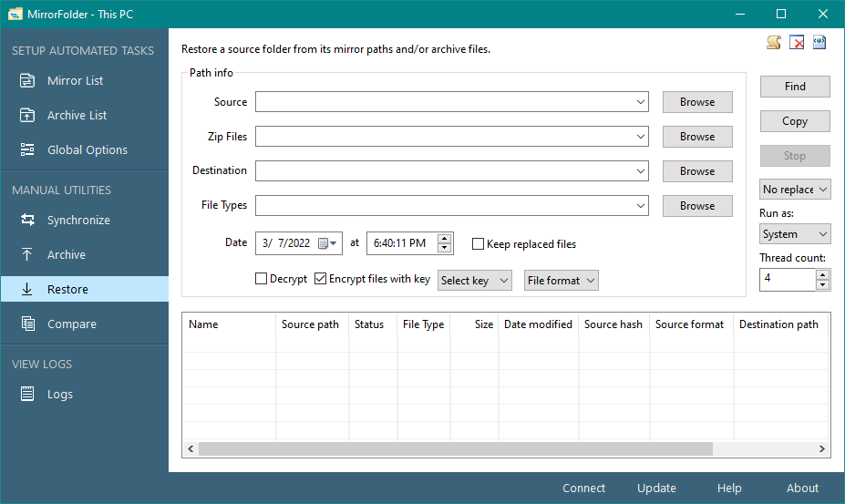This screenshot has height=504, width=845.
Task: Decrease the Thread count with the down arrow
Action: point(822,284)
